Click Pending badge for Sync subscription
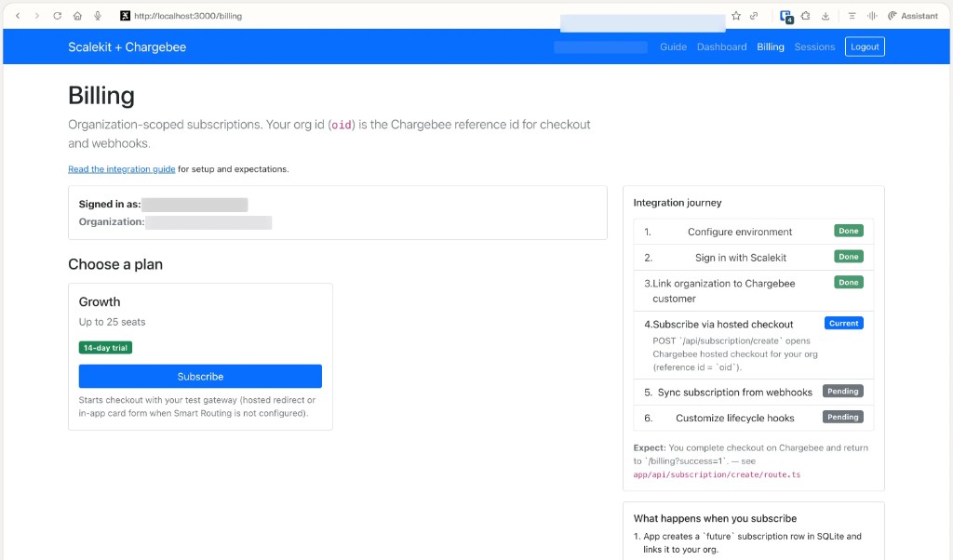This screenshot has width=953, height=560. pyautogui.click(x=843, y=391)
